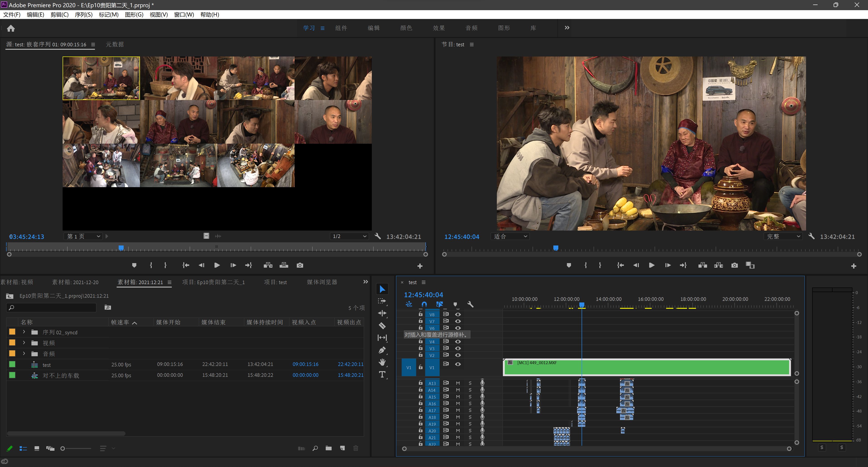The height and width of the screenshot is (467, 868).
Task: Toggle Linked Selection in timeline
Action: (x=439, y=304)
